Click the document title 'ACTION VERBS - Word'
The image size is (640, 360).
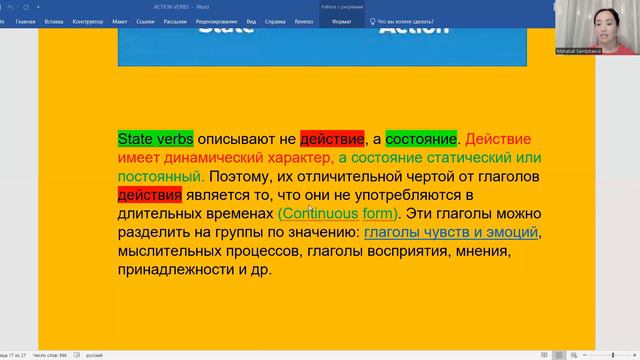(181, 7)
